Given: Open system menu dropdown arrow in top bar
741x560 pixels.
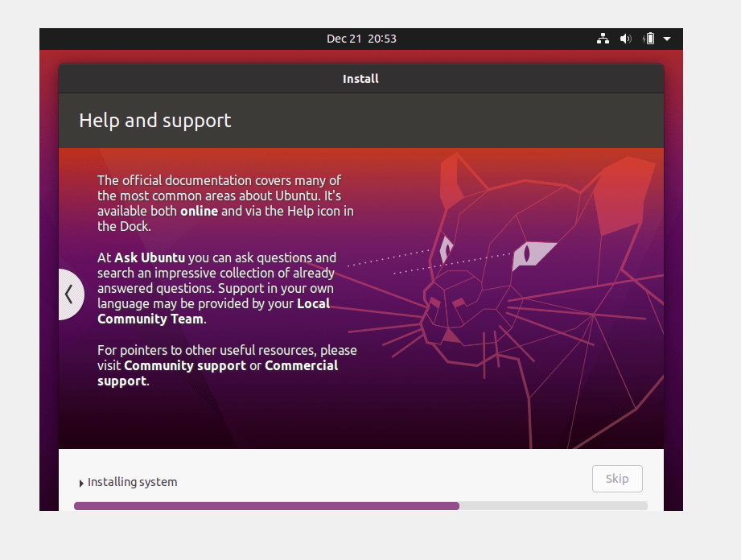Looking at the screenshot, I should pos(667,39).
